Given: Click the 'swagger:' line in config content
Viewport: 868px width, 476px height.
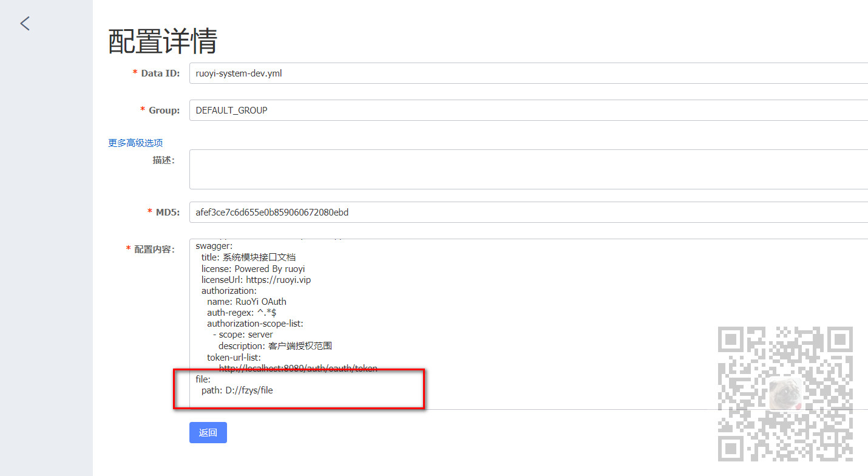Looking at the screenshot, I should point(214,246).
